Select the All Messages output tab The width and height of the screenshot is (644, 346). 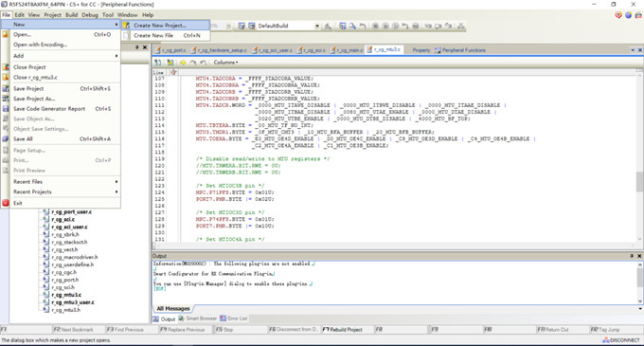click(173, 309)
